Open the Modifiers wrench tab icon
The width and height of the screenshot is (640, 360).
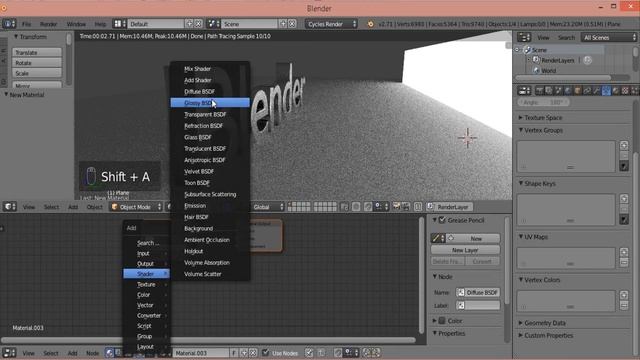(x=596, y=90)
